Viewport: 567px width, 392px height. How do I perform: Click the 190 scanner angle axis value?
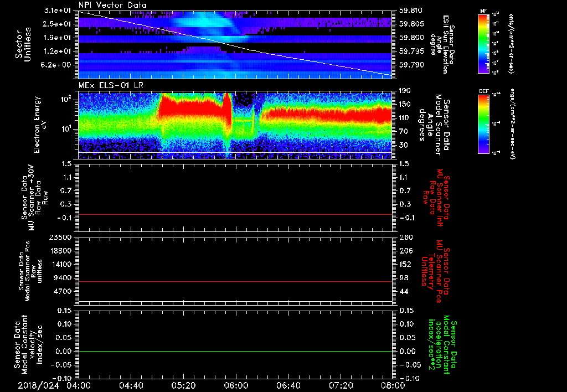[405, 91]
